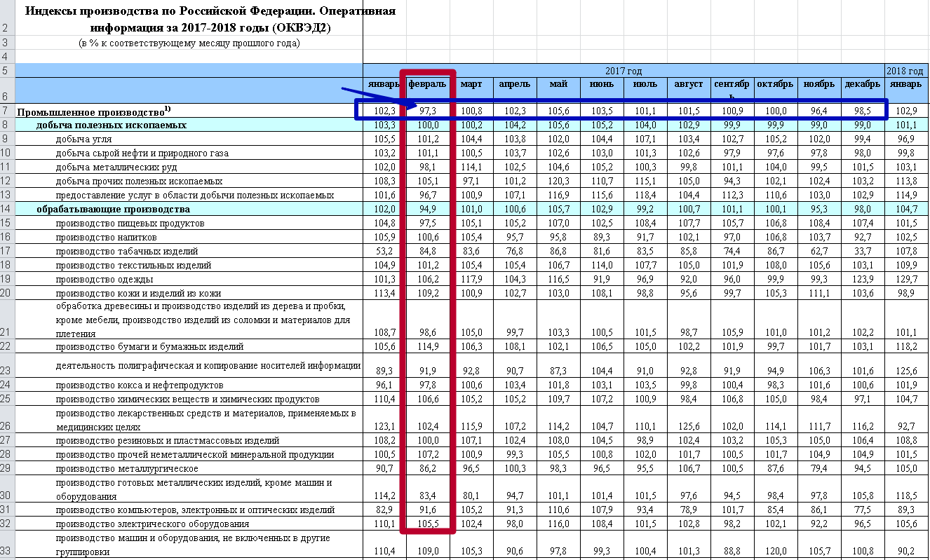Click пищевых продуктов July value 108,4
The height and width of the screenshot is (560, 930).
[645, 223]
